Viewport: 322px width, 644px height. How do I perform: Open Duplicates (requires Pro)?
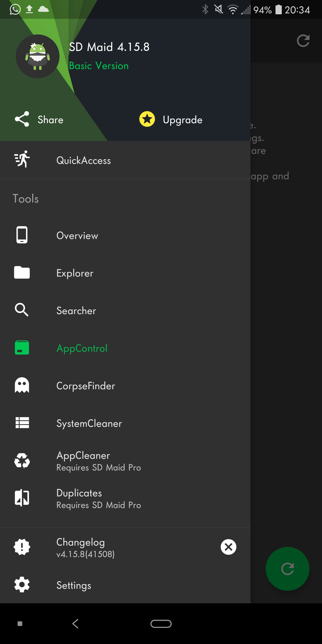point(125,498)
